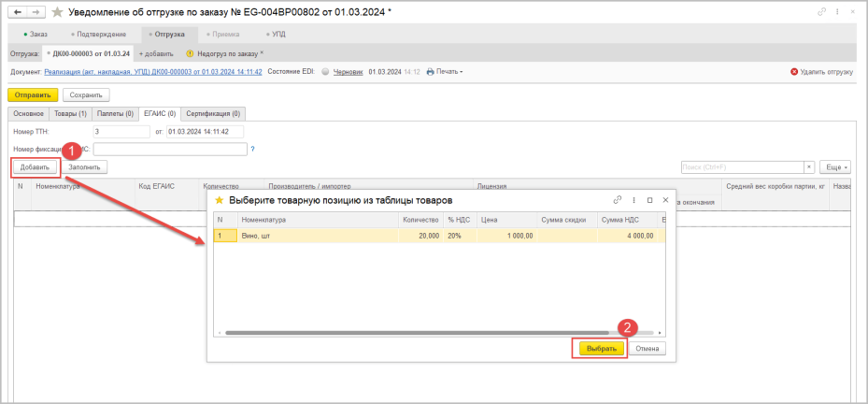Click the Номенклатура column header in dialog
Viewport: 868px width, 404px height.
coord(318,221)
